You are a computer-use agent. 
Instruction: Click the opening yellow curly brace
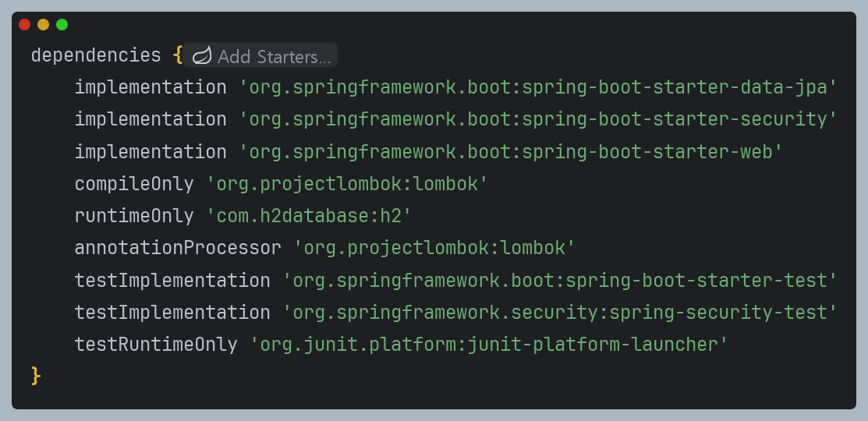(x=178, y=55)
